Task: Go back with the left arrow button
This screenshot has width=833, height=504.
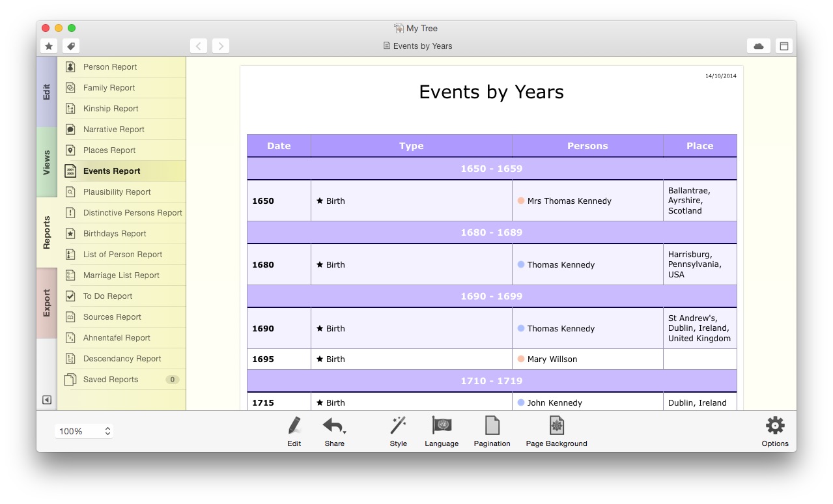Action: pos(199,46)
